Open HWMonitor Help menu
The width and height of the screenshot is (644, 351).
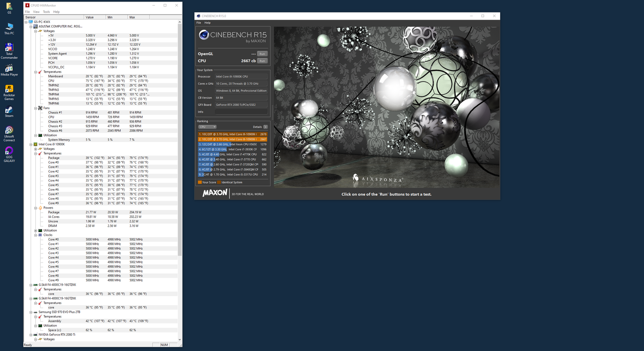56,12
